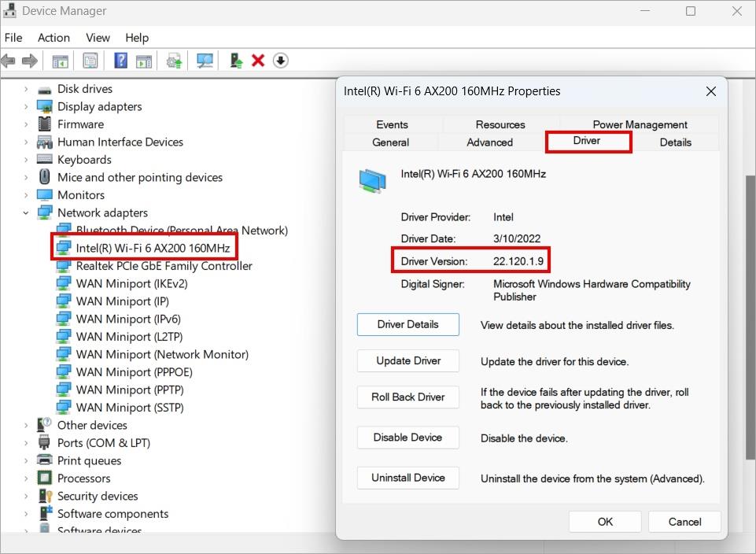Viewport: 756px width, 554px height.
Task: Switch to the Power Management tab
Action: [x=640, y=124]
